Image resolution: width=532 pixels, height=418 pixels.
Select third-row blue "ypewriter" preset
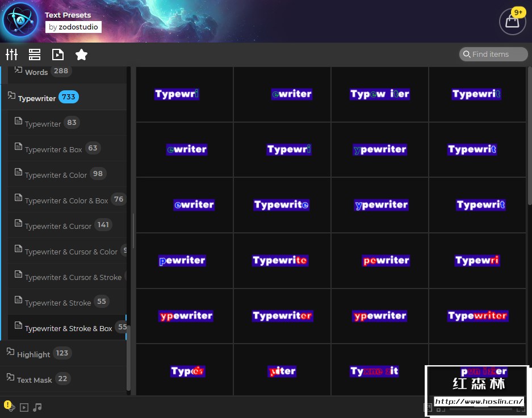(380, 205)
